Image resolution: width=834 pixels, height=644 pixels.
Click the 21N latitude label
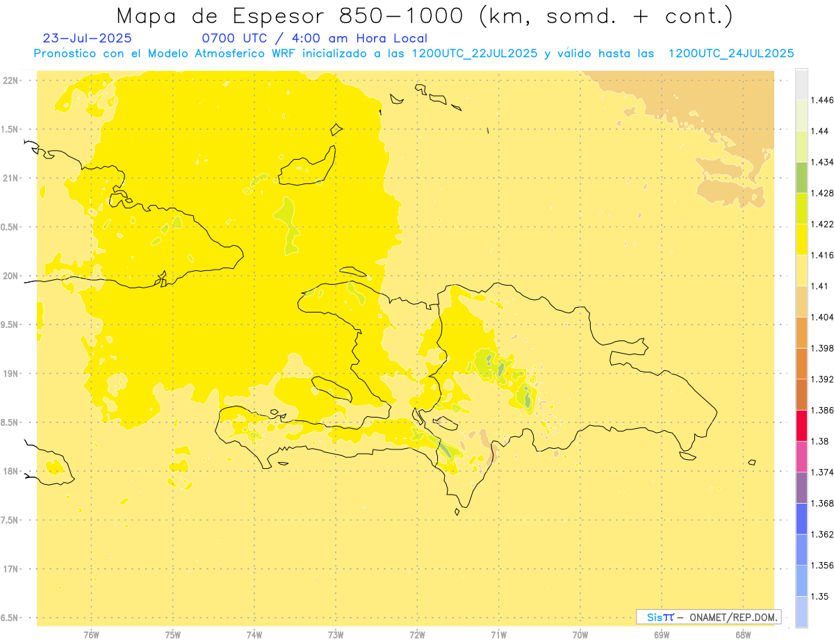click(x=10, y=178)
